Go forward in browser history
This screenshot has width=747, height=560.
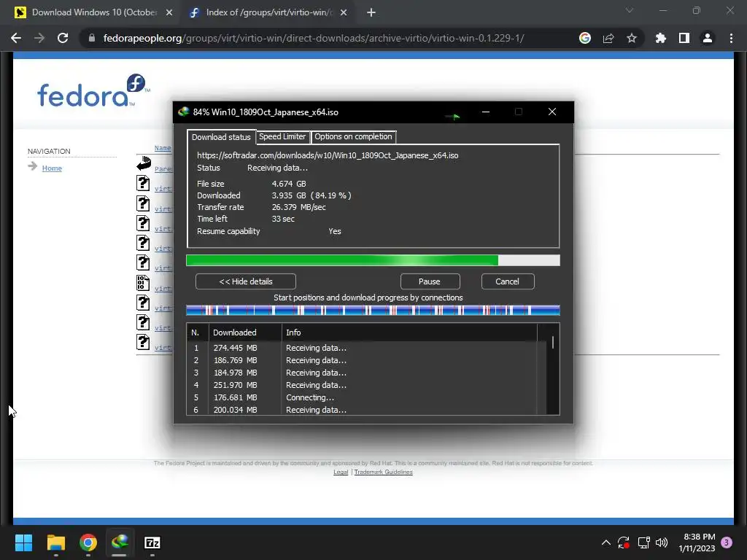click(39, 38)
